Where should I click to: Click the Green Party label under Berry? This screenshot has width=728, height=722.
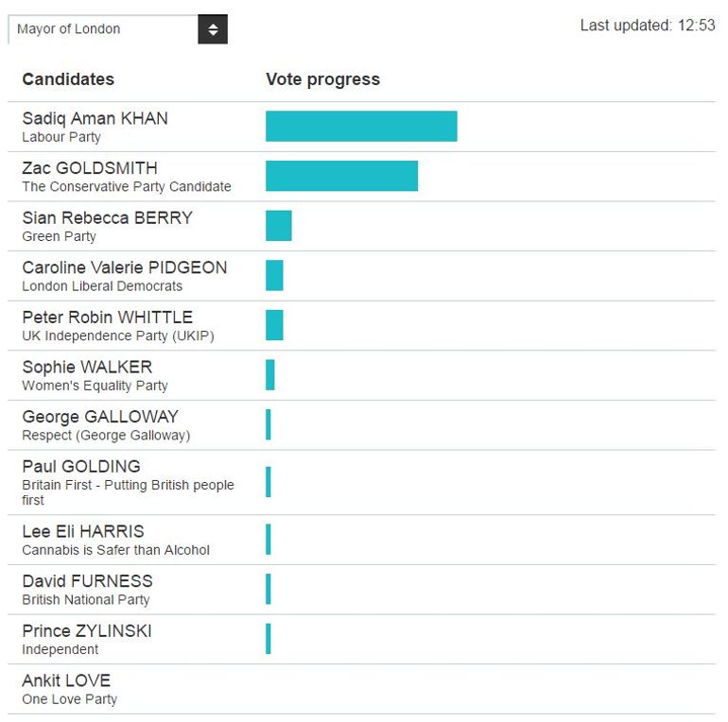coord(59,236)
